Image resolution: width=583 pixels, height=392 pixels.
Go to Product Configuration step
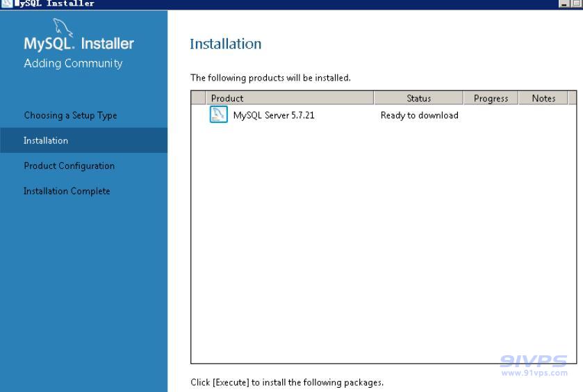[69, 166]
